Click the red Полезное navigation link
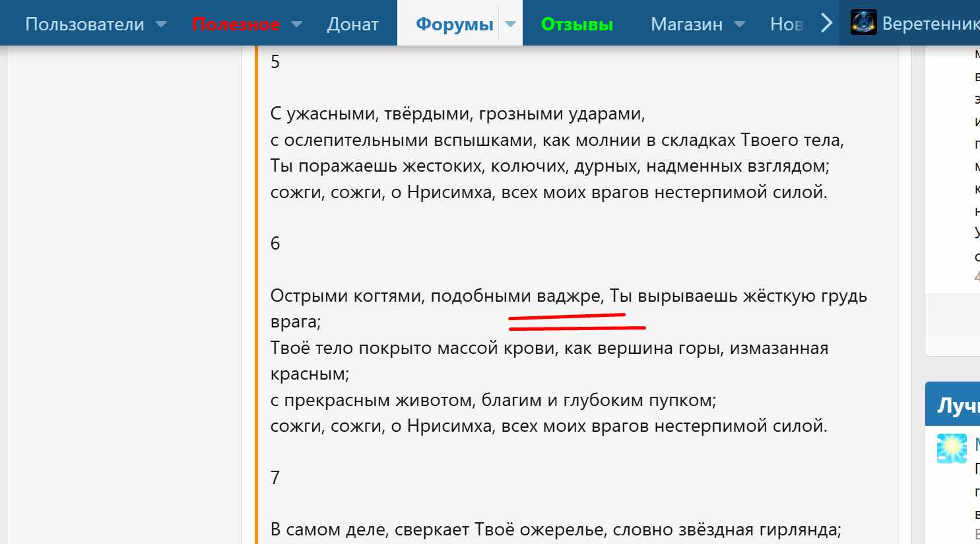 pyautogui.click(x=236, y=24)
